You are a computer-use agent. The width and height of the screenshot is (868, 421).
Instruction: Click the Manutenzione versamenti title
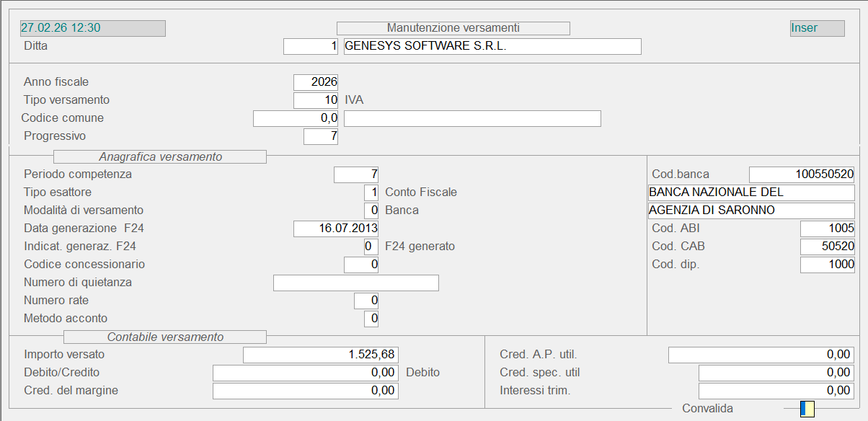point(453,28)
